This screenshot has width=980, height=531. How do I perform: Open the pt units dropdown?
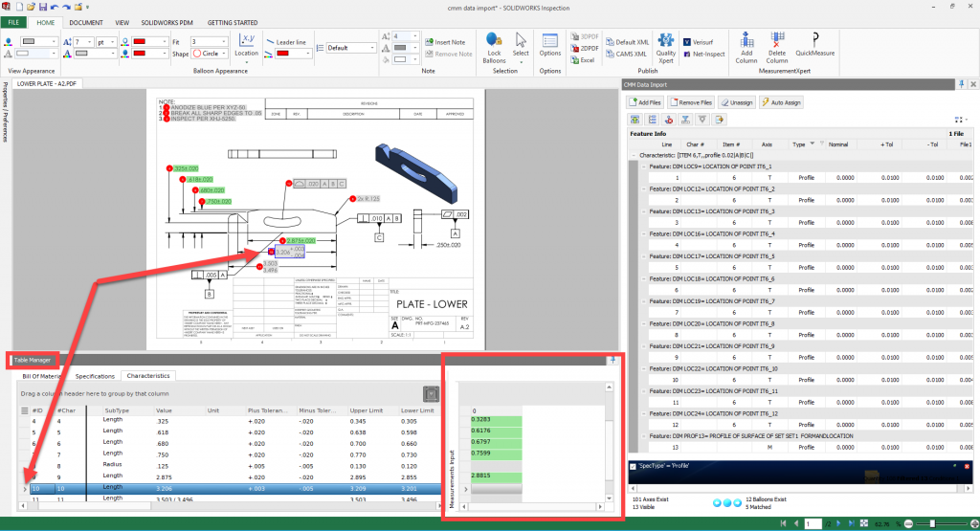(x=113, y=42)
